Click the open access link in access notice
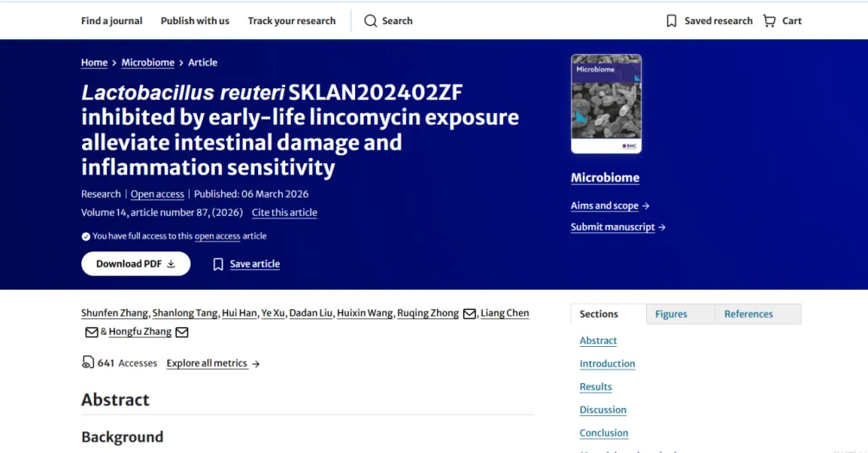868x453 pixels. coord(217,236)
